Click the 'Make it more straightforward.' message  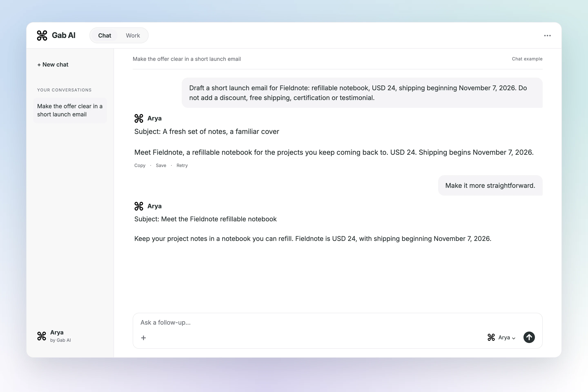click(490, 186)
